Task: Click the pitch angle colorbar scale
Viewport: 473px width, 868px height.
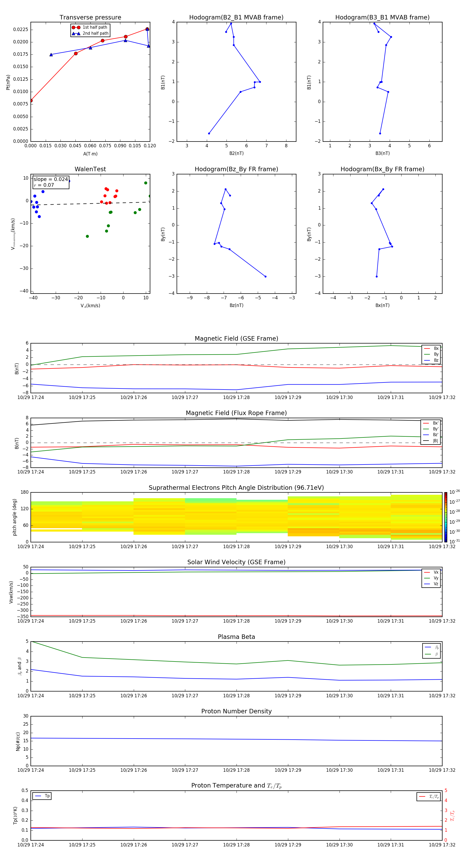Action: click(445, 517)
